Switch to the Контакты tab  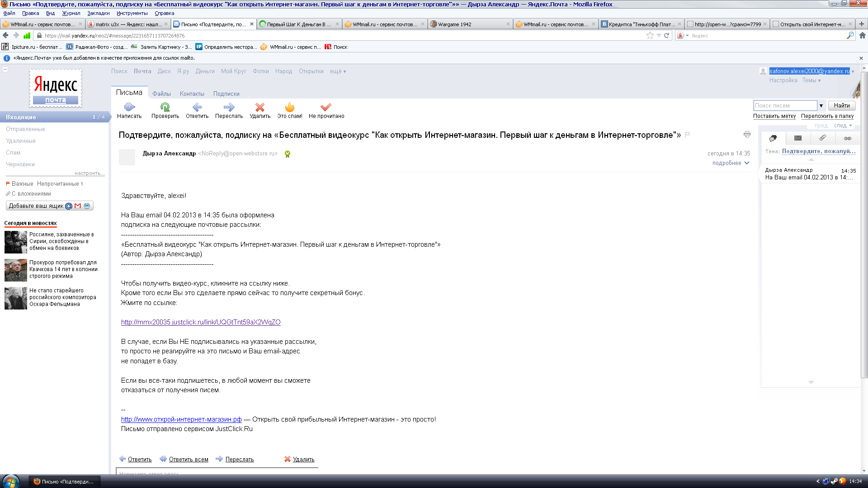(192, 94)
